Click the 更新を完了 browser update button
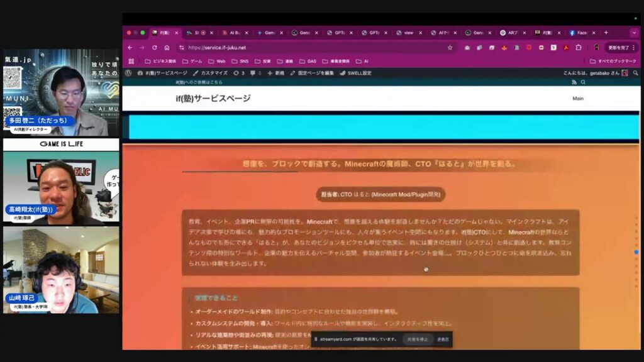The image size is (644, 362). (x=618, y=48)
